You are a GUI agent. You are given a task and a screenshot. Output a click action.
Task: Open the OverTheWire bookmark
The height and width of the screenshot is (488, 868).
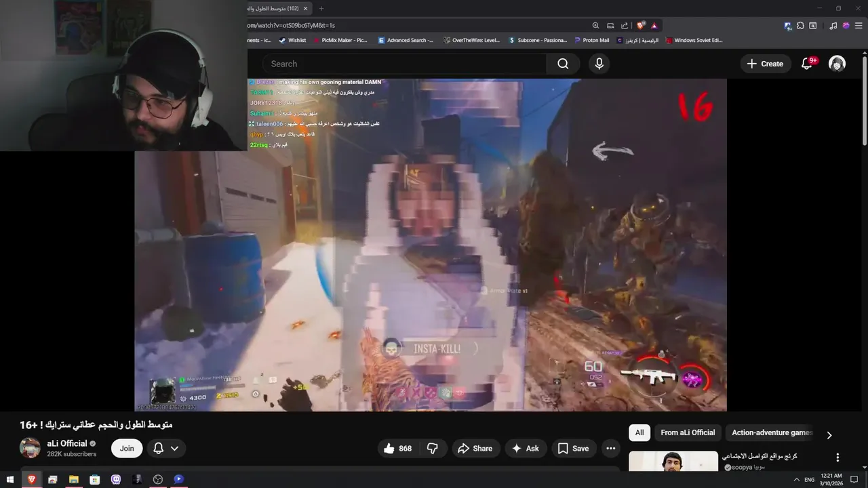471,40
